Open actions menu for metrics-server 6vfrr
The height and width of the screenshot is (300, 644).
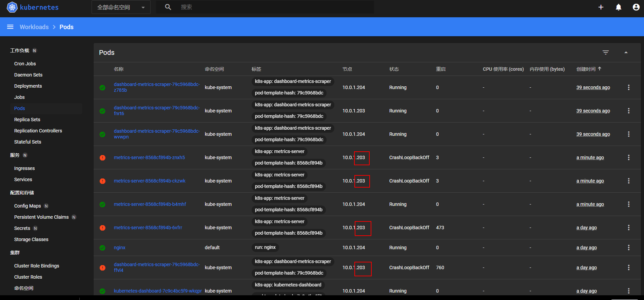pyautogui.click(x=629, y=228)
